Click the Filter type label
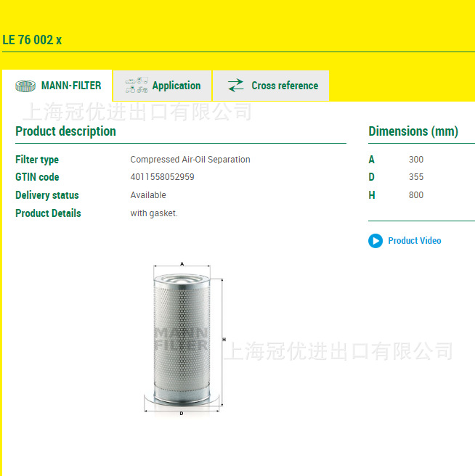475x476 pixels. [x=37, y=160]
